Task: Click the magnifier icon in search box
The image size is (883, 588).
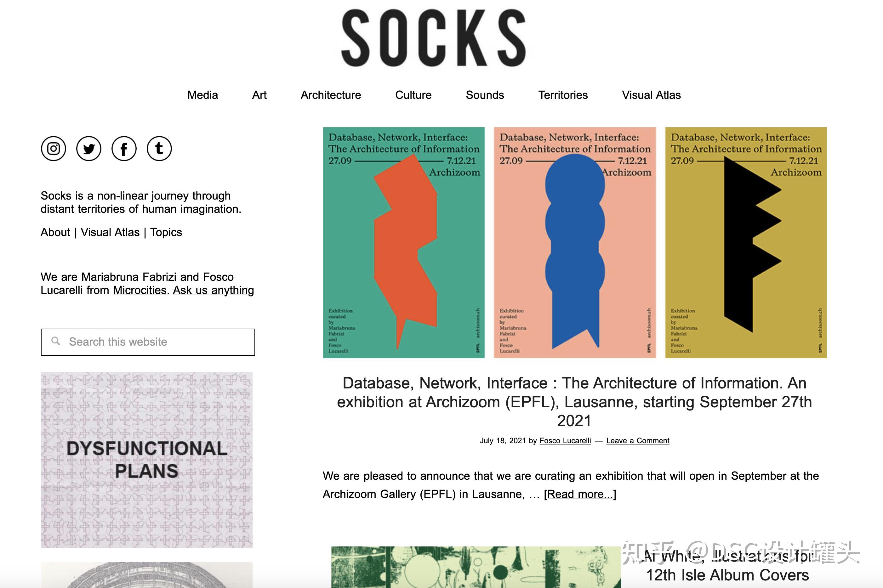Action: point(56,341)
